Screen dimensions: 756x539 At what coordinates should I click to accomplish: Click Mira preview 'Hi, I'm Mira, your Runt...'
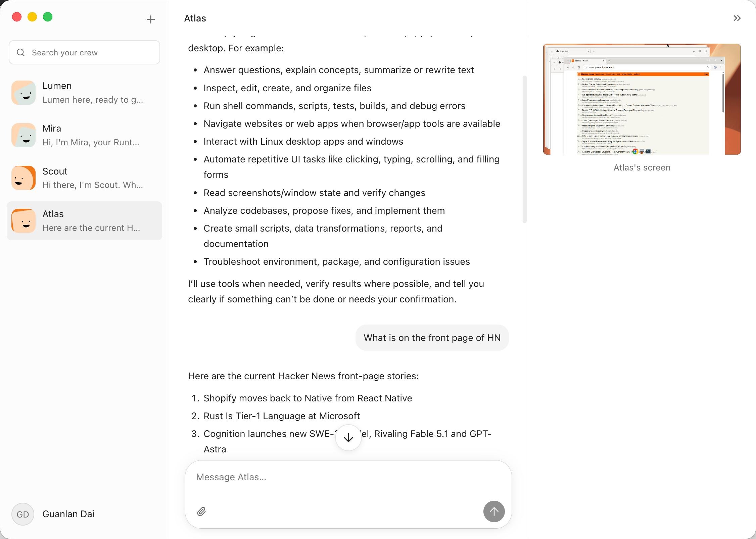pos(91,142)
